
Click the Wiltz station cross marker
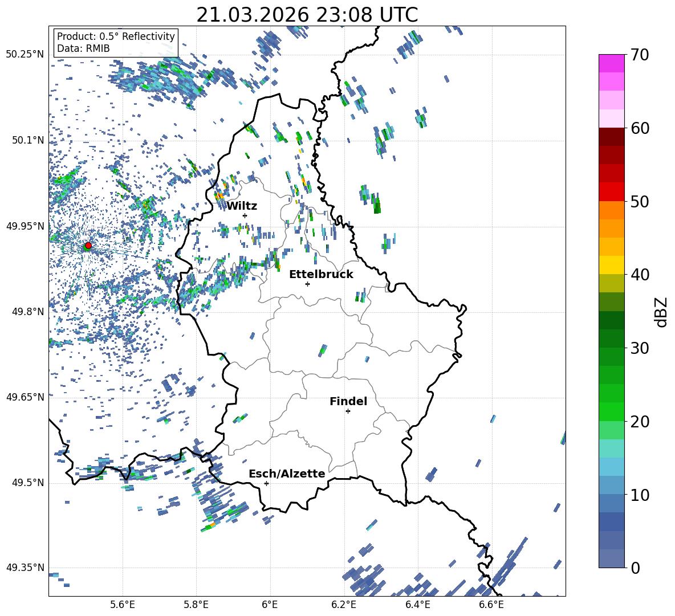click(x=245, y=215)
